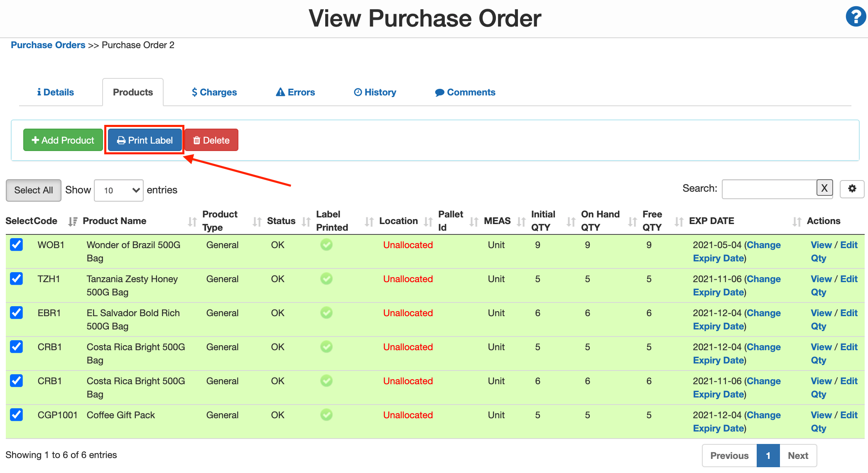Open the Show entries dropdown
The height and width of the screenshot is (473, 868).
[118, 190]
